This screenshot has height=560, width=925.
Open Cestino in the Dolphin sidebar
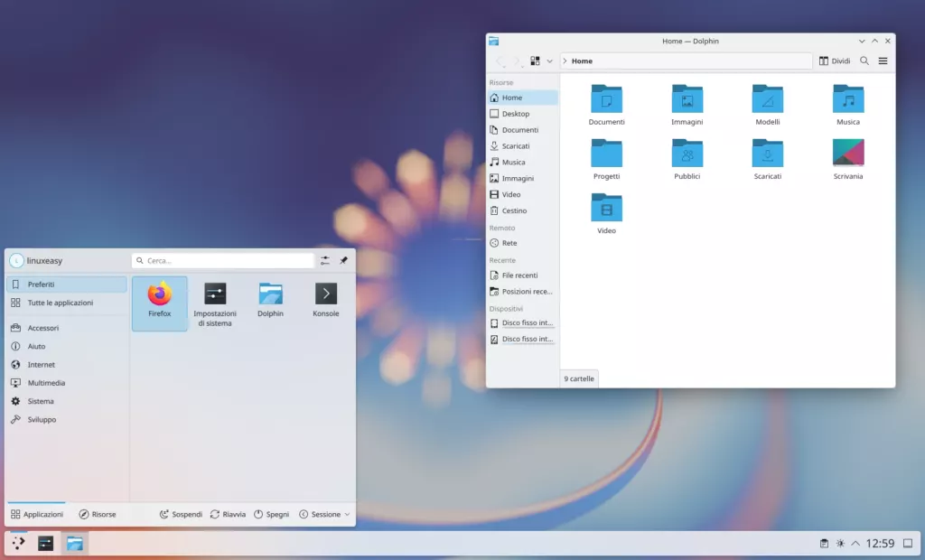523,210
